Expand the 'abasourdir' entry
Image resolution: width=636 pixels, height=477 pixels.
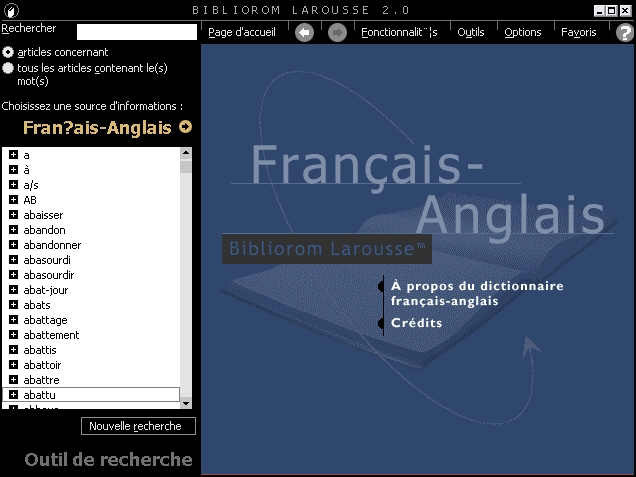pyautogui.click(x=13, y=275)
